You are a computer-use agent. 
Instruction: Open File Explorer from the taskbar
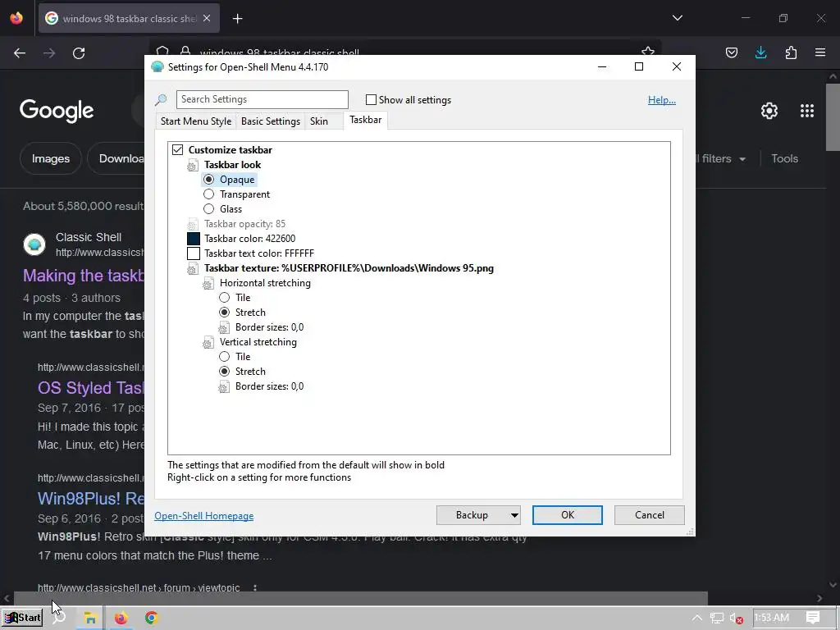coord(90,619)
